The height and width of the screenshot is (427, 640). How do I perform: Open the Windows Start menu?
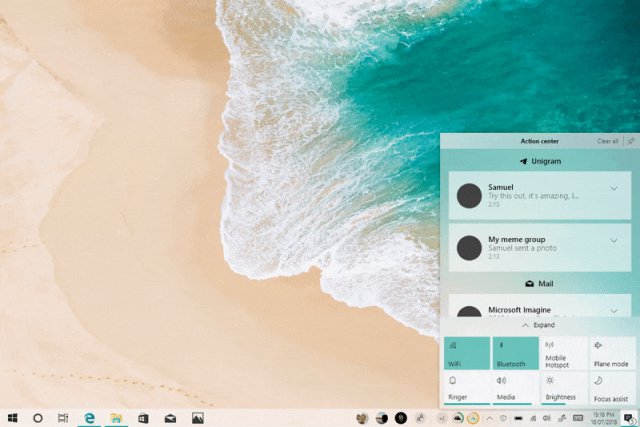pos(14,417)
